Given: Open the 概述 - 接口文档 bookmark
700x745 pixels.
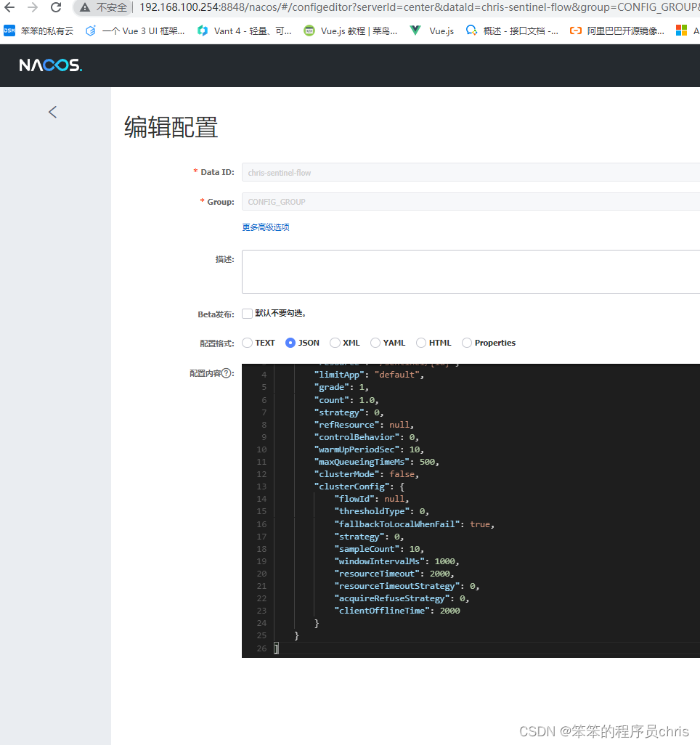Looking at the screenshot, I should pyautogui.click(x=512, y=31).
